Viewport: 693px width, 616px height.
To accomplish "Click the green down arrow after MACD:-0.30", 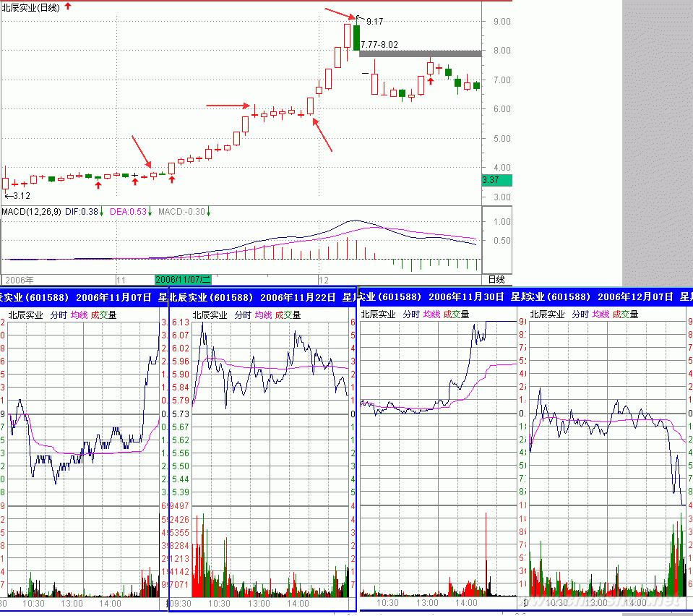I will click(208, 211).
